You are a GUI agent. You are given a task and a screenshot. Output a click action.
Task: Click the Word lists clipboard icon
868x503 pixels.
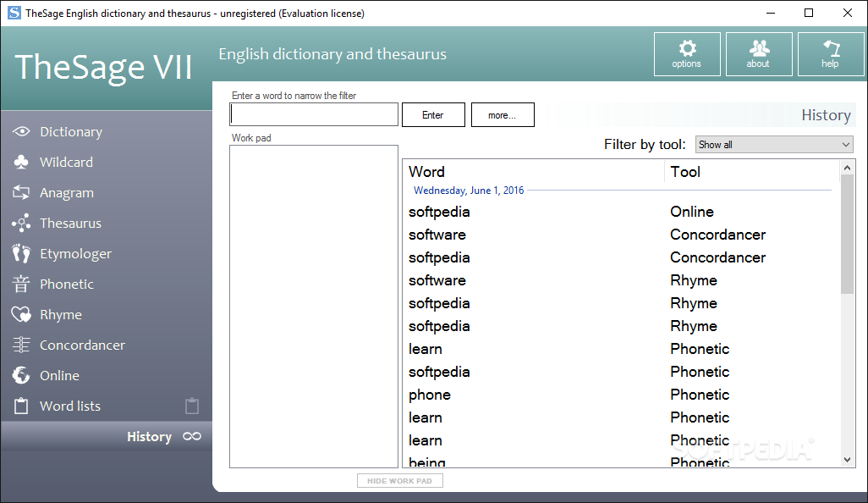21,406
